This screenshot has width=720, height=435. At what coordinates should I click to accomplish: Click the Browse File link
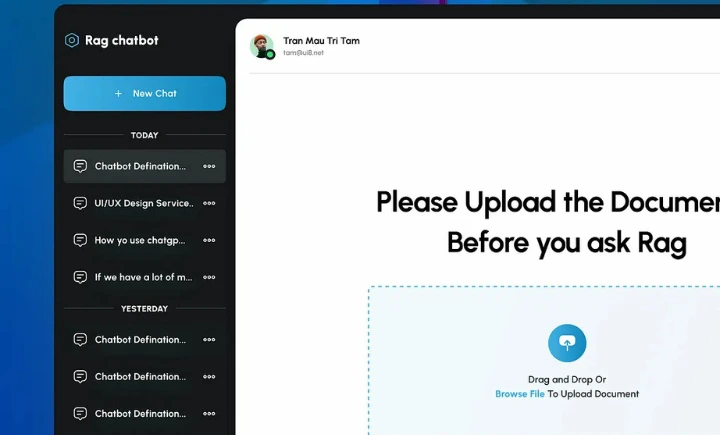click(520, 394)
